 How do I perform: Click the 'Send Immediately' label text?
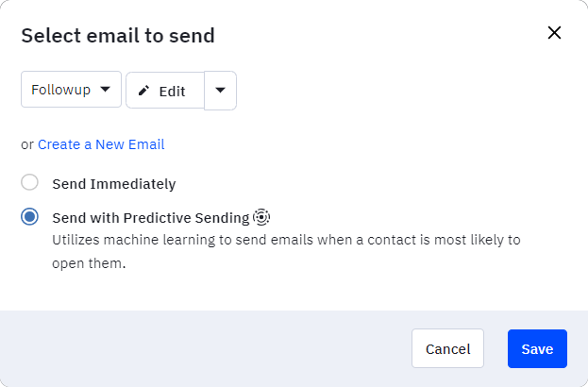pyautogui.click(x=114, y=184)
